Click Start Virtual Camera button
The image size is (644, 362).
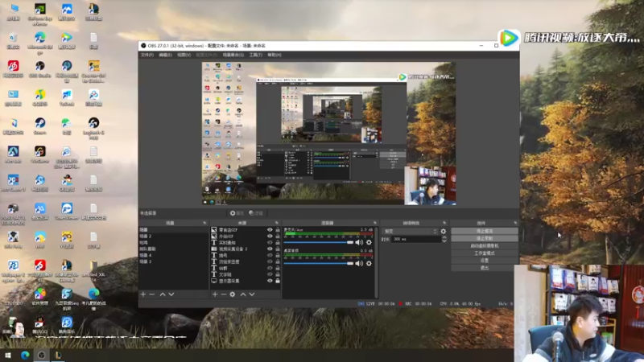pyautogui.click(x=485, y=246)
